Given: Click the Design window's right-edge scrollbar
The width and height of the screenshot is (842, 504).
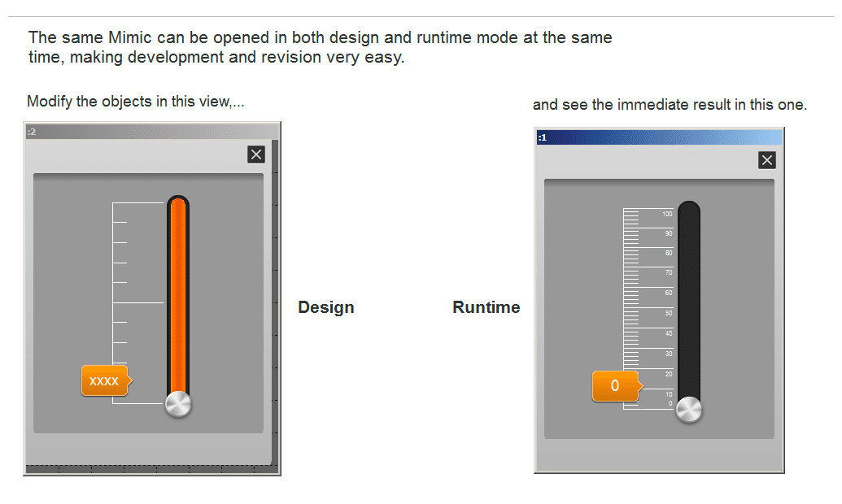Looking at the screenshot, I should tap(275, 301).
